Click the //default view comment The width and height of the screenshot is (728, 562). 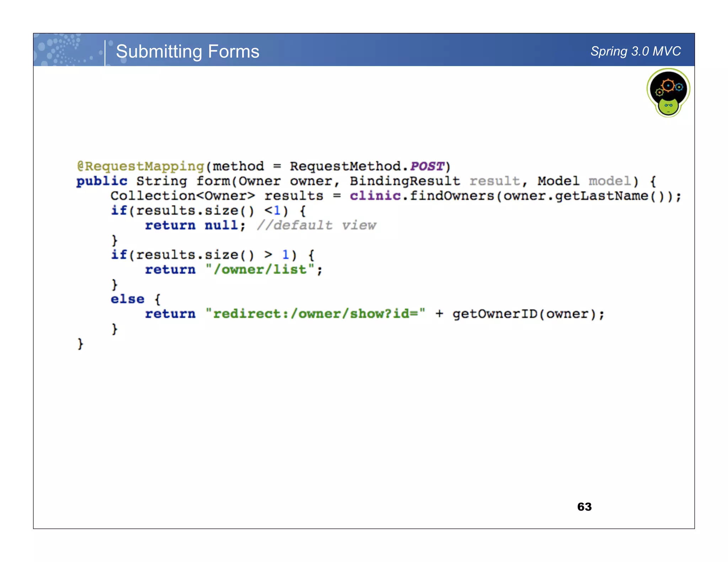[316, 225]
